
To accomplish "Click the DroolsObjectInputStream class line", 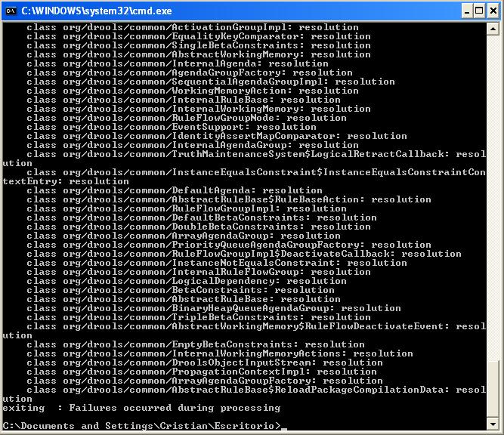I will [x=205, y=362].
